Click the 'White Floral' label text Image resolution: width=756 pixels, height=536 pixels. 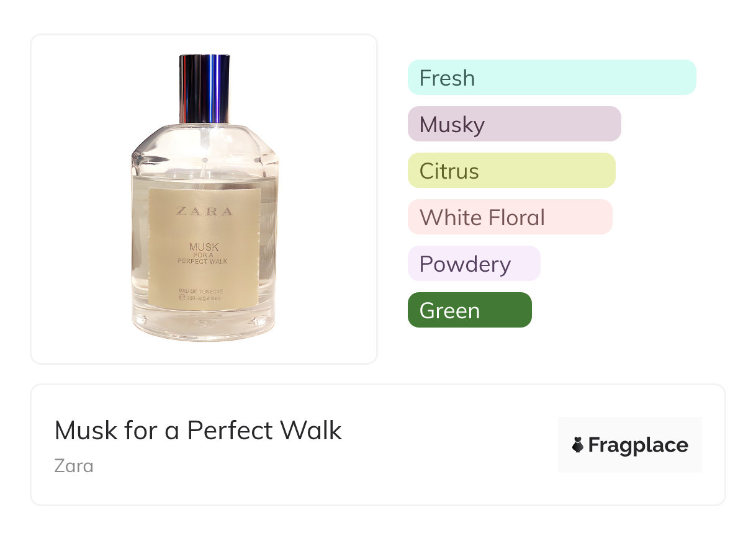click(482, 218)
